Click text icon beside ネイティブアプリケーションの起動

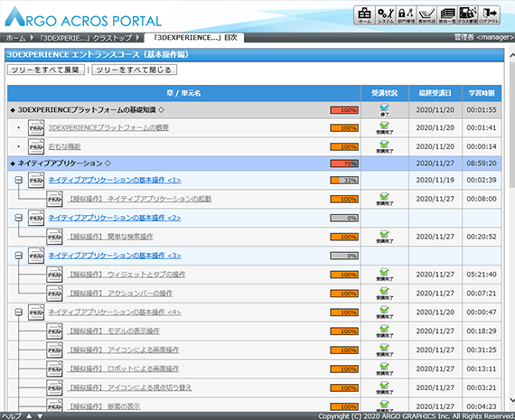click(x=54, y=199)
